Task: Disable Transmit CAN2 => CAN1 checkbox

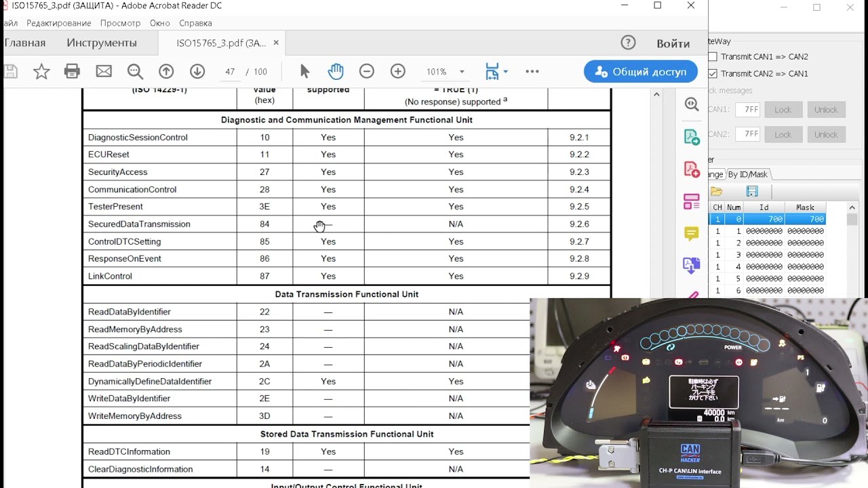Action: pos(713,73)
